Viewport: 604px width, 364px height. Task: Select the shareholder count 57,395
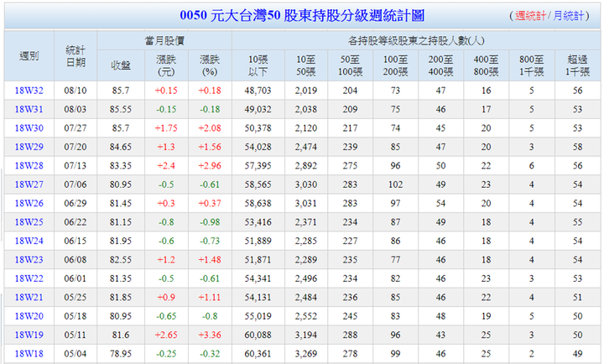[258, 165]
